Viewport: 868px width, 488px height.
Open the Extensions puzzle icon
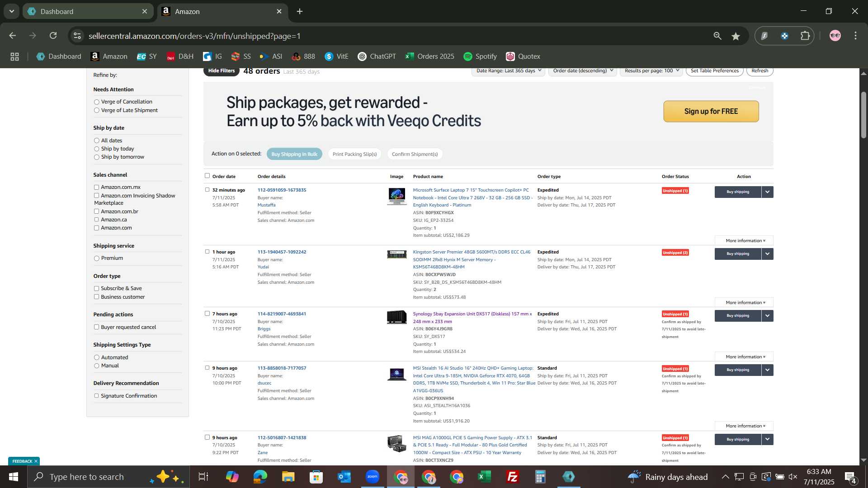click(805, 36)
